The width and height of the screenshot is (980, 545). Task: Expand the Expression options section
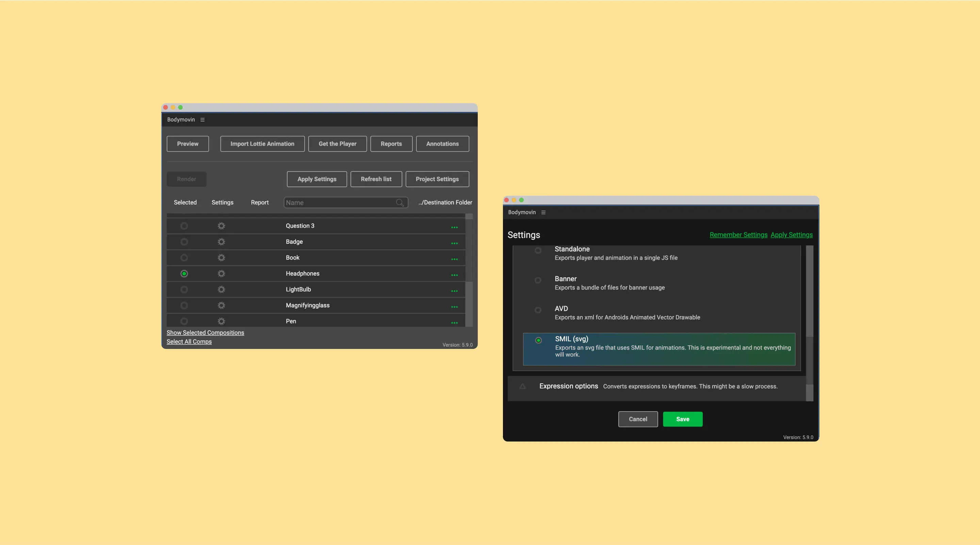523,386
